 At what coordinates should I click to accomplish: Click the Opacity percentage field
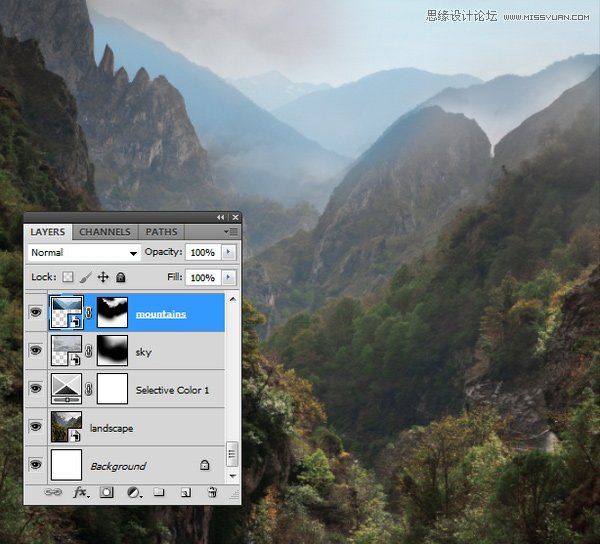203,252
